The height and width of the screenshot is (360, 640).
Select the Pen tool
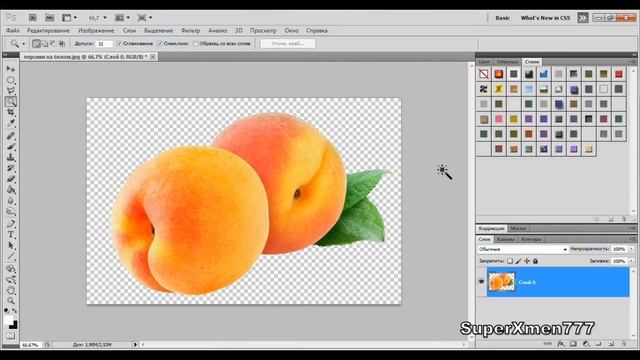click(x=11, y=224)
